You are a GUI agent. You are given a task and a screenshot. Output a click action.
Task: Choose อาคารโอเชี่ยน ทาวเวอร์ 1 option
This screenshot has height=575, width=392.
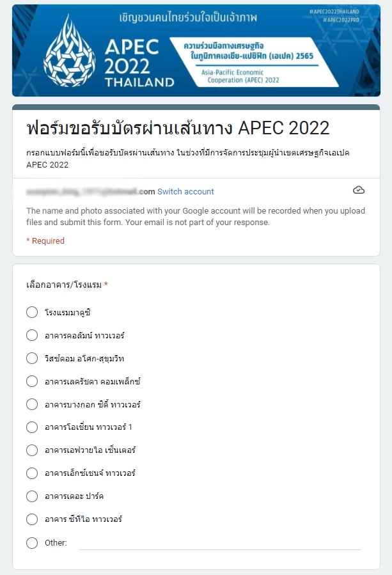tap(32, 427)
